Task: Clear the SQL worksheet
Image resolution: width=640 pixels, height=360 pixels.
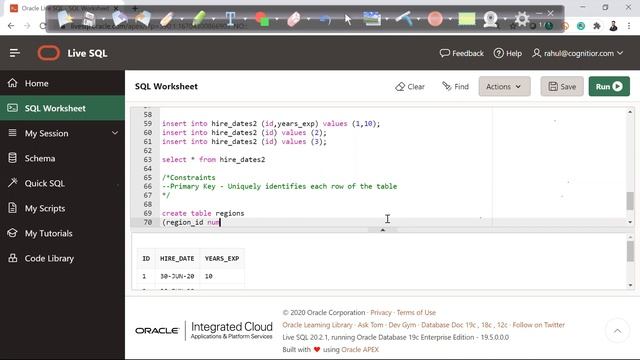Action: coord(410,87)
